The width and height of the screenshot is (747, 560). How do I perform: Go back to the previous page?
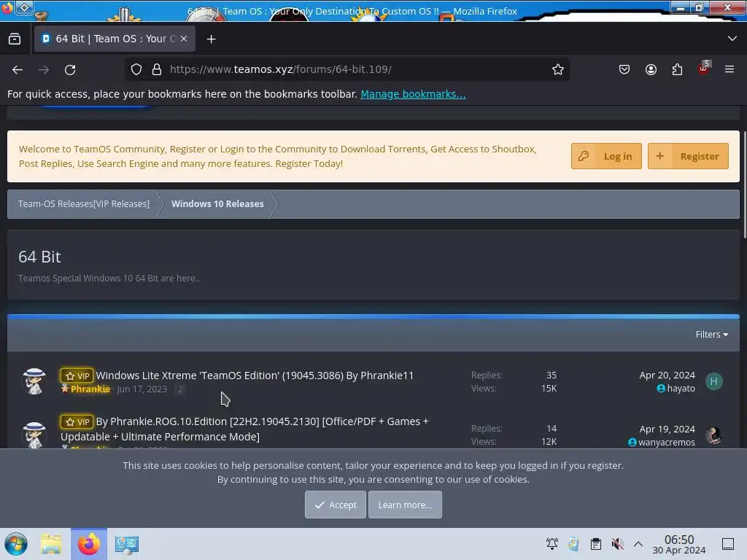(x=18, y=69)
